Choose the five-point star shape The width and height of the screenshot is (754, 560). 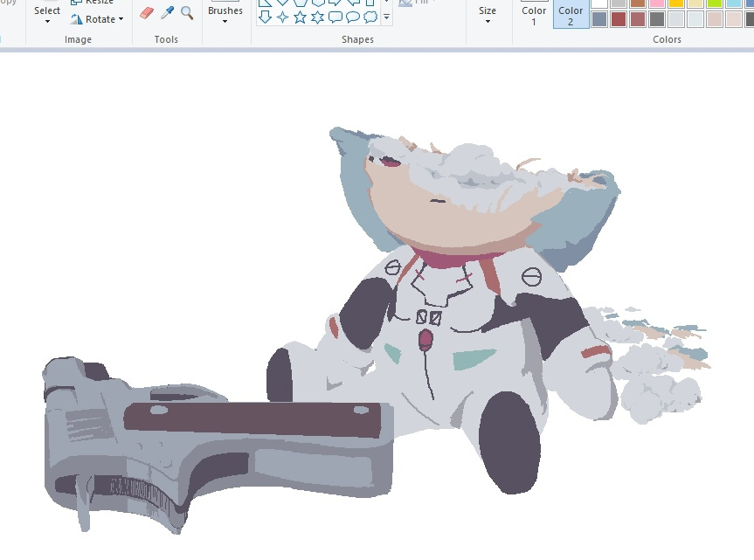300,17
